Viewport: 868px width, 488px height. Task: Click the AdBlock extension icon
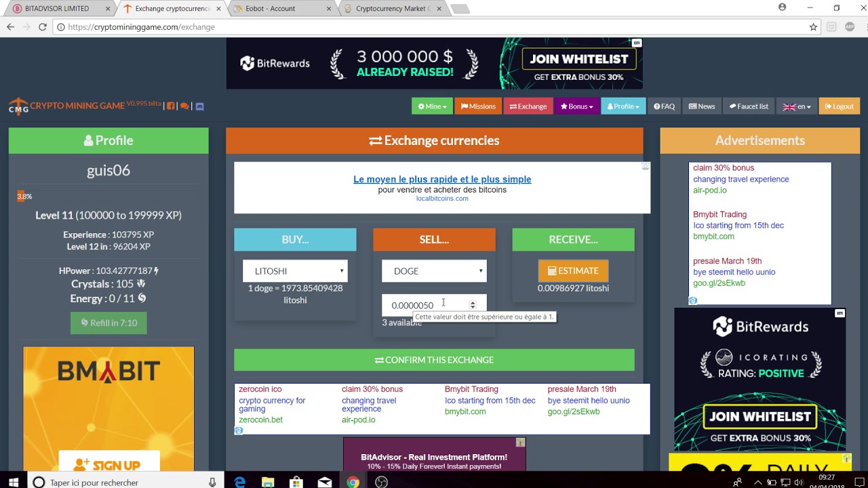[850, 27]
